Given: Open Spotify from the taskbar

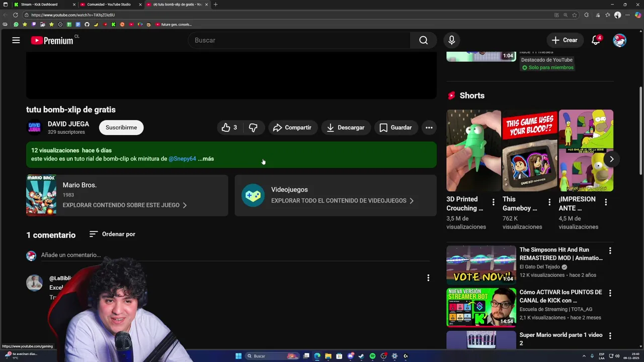Looking at the screenshot, I should click(x=372, y=356).
